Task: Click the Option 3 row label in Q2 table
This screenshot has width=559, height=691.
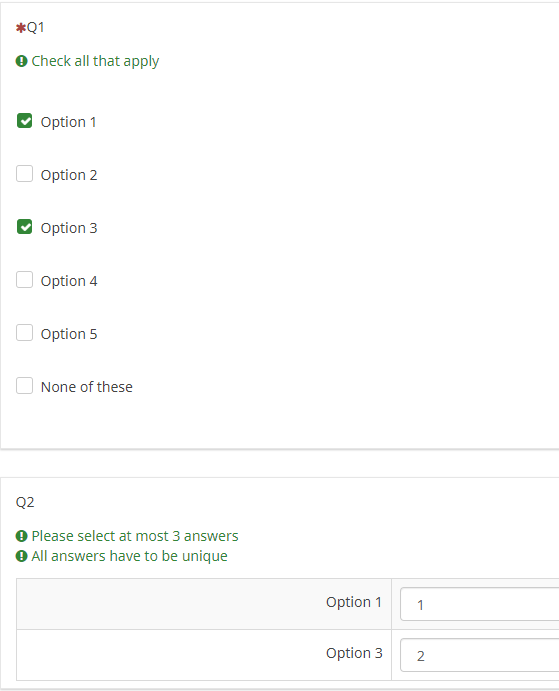Action: click(x=354, y=653)
